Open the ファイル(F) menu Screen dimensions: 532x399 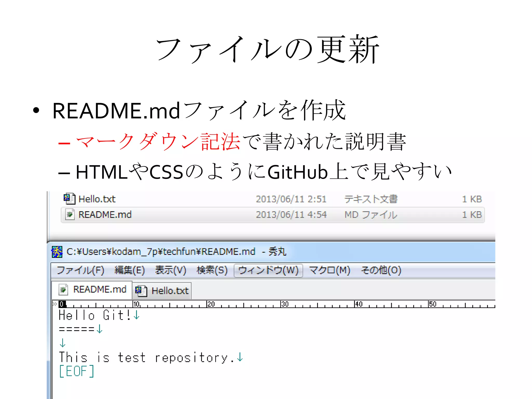tap(80, 270)
